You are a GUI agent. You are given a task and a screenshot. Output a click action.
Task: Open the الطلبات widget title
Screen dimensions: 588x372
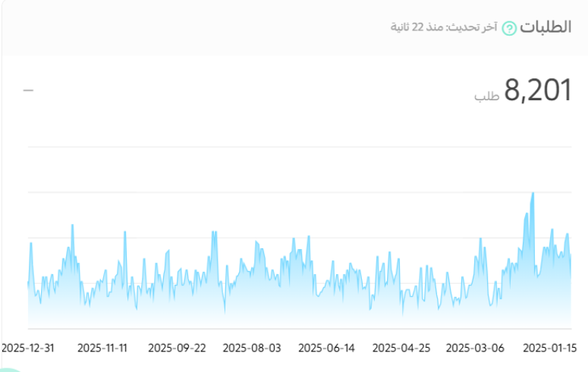(x=546, y=27)
